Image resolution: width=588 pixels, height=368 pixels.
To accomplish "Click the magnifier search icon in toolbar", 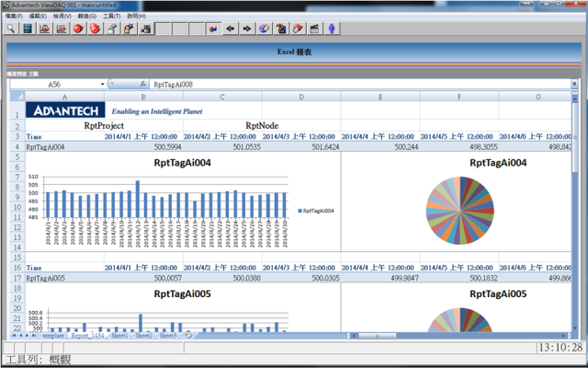I will pos(10,29).
